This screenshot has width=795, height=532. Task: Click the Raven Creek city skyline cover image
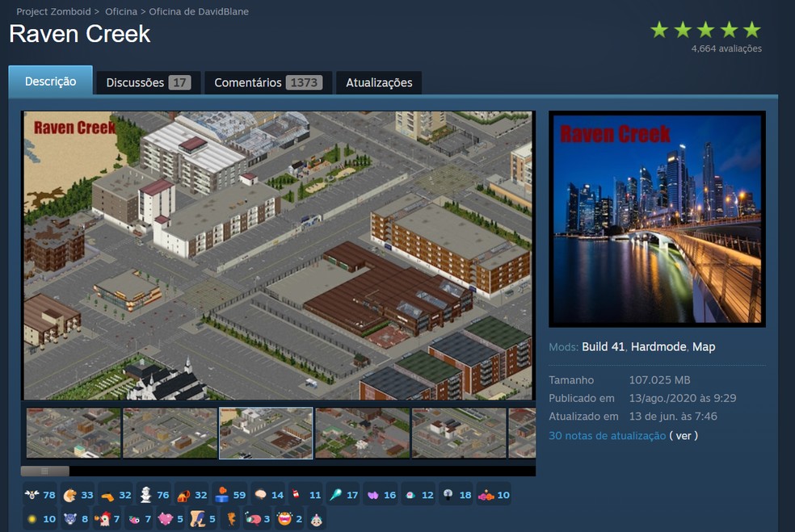click(x=657, y=219)
